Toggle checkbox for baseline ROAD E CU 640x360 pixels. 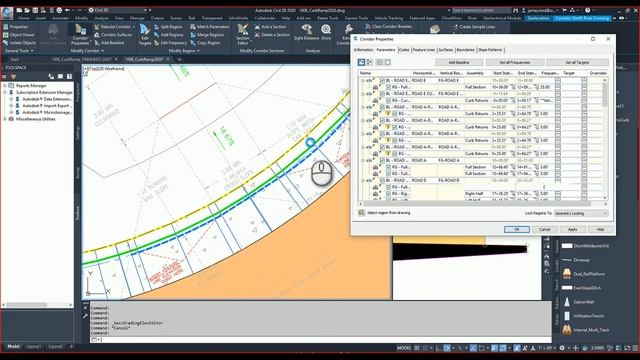(x=382, y=94)
